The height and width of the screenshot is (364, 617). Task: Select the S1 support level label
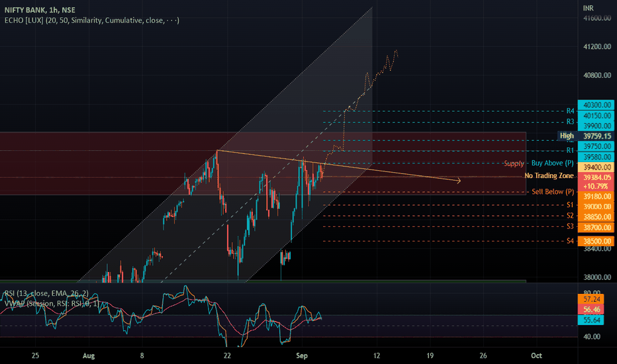point(570,205)
